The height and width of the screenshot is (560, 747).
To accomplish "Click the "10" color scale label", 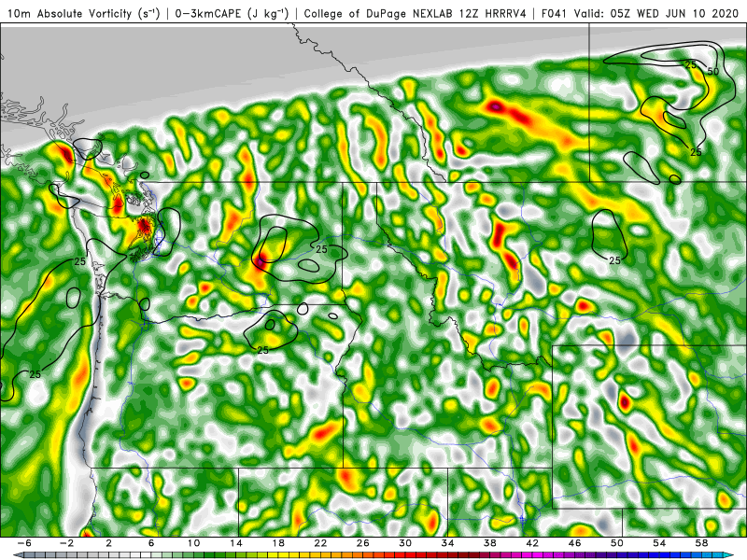I will (x=193, y=543).
